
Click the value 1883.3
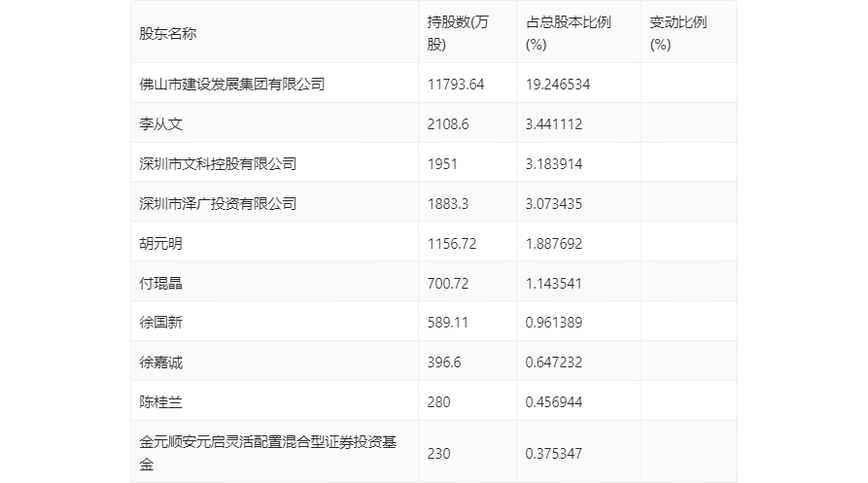click(x=448, y=204)
